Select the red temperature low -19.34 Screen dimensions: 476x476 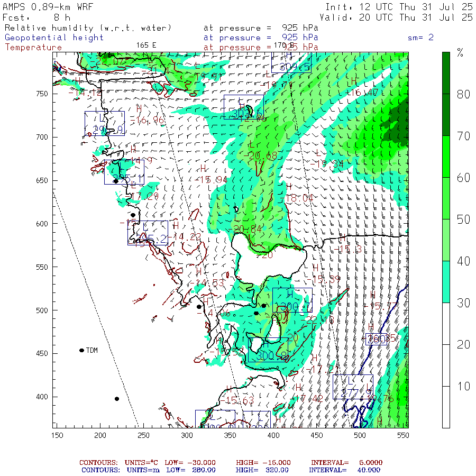tap(327, 164)
